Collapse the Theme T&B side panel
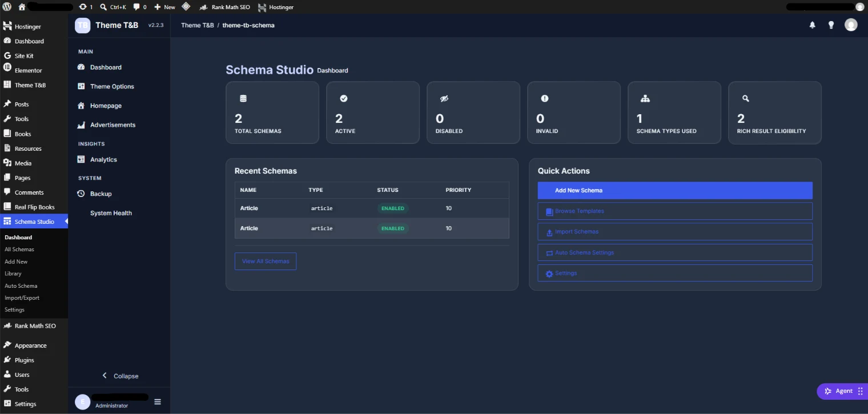Screen dimensions: 868x414 pyautogui.click(x=120, y=376)
